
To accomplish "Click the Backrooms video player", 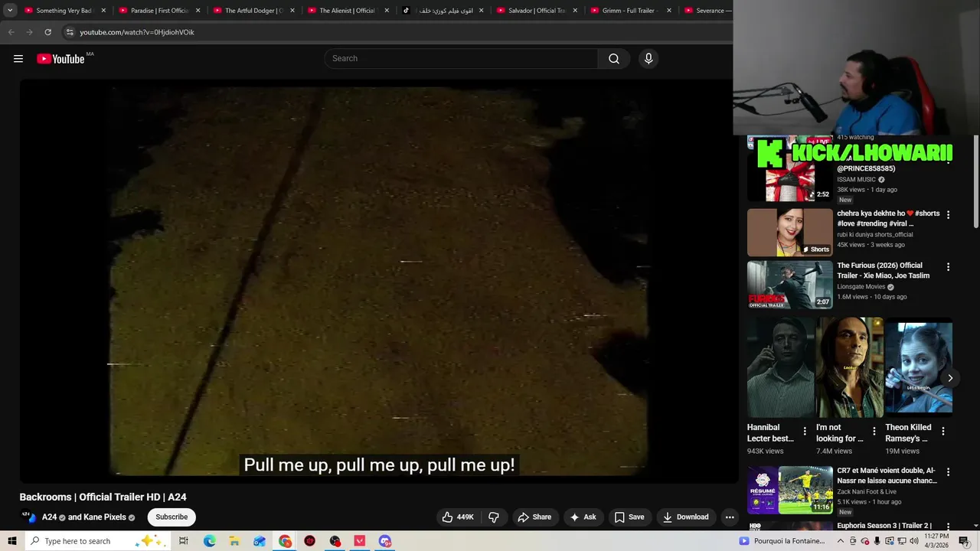I will click(379, 282).
